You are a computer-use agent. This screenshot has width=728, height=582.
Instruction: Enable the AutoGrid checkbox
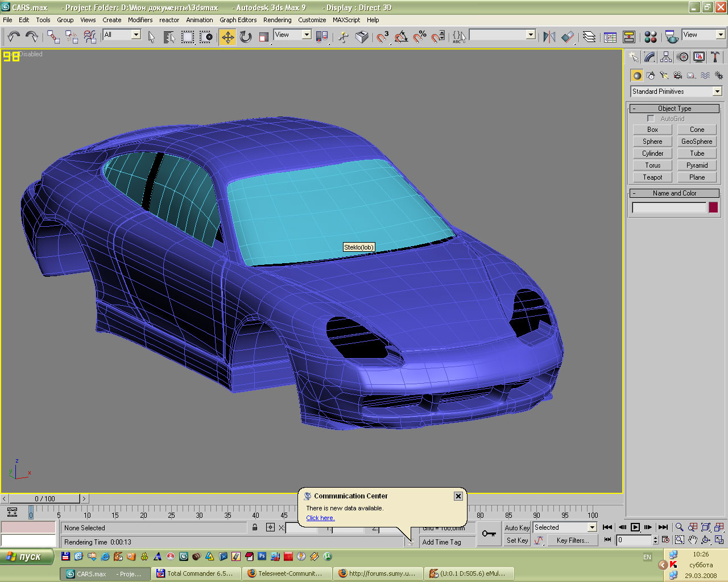pyautogui.click(x=651, y=119)
